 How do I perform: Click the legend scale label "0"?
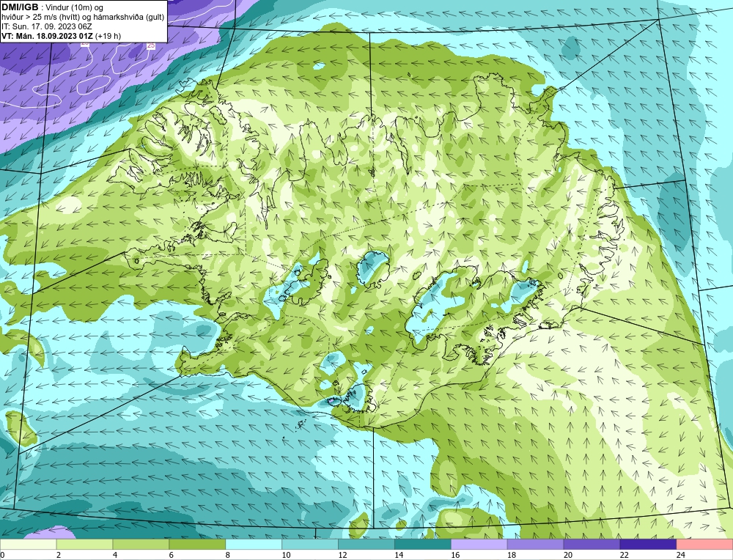point(2,555)
